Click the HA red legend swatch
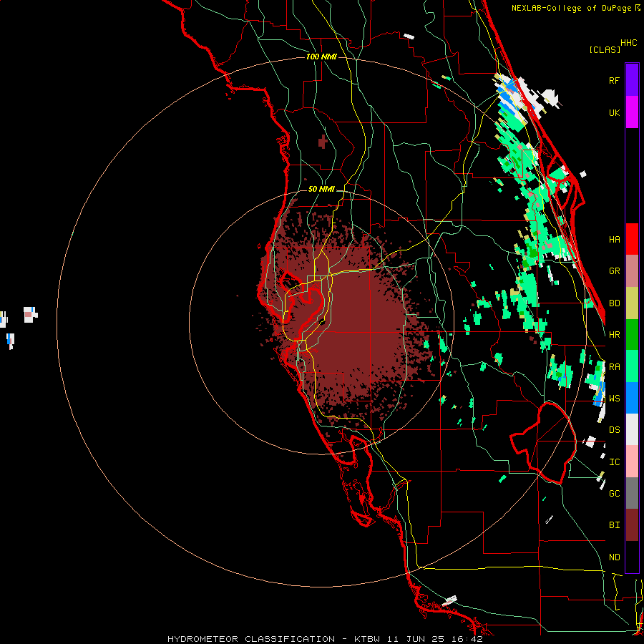 632,239
